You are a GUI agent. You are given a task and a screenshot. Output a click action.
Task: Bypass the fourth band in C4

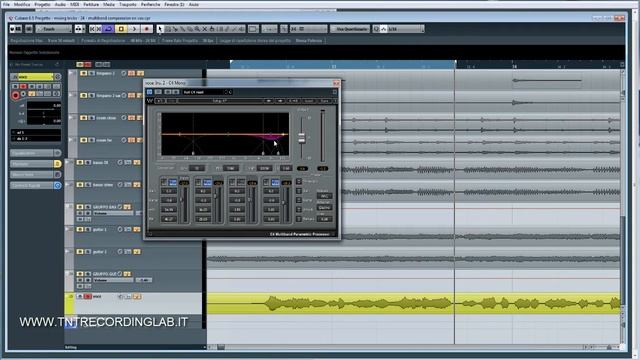pyautogui.click(x=275, y=182)
